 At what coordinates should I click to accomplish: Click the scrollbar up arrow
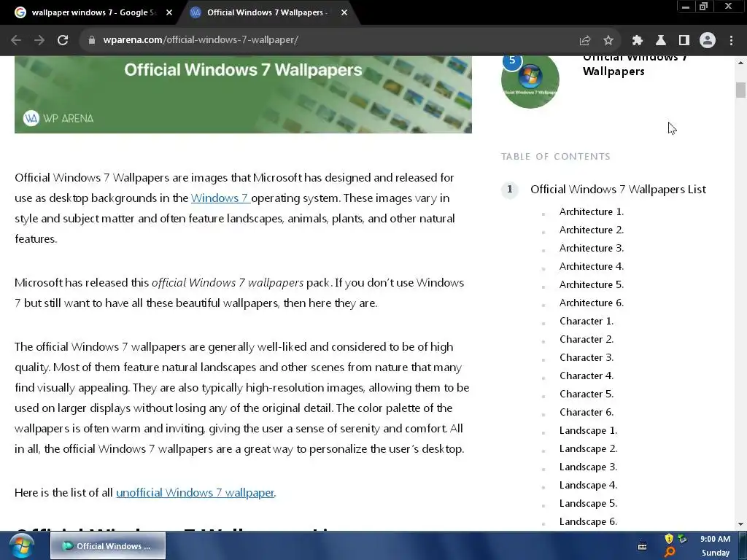(740, 63)
